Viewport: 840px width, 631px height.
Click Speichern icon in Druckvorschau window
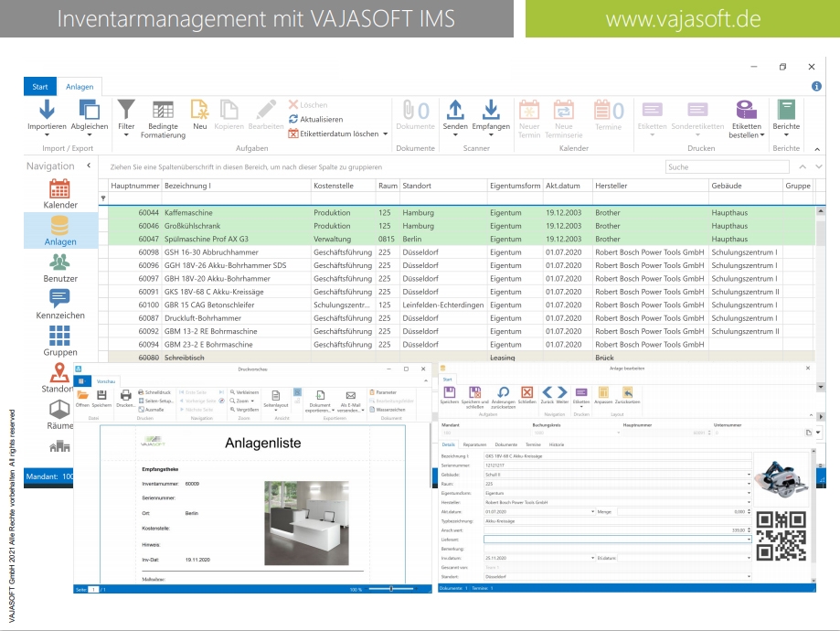coord(101,396)
